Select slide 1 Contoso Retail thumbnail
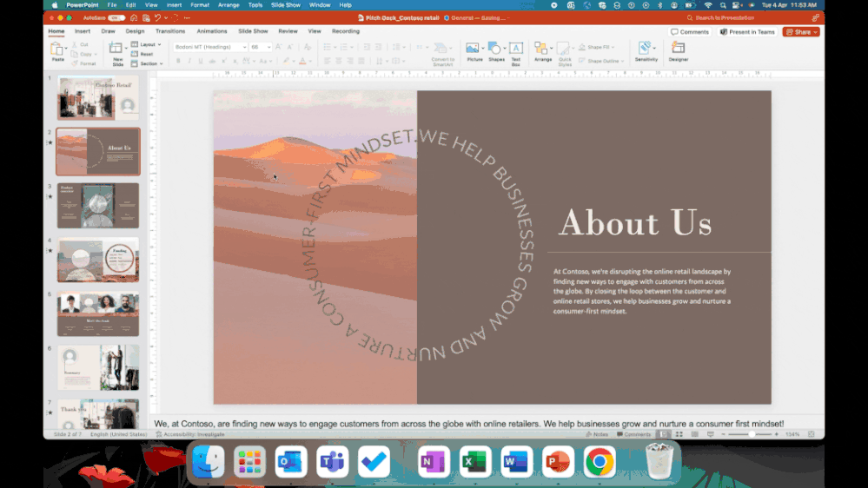 click(98, 97)
